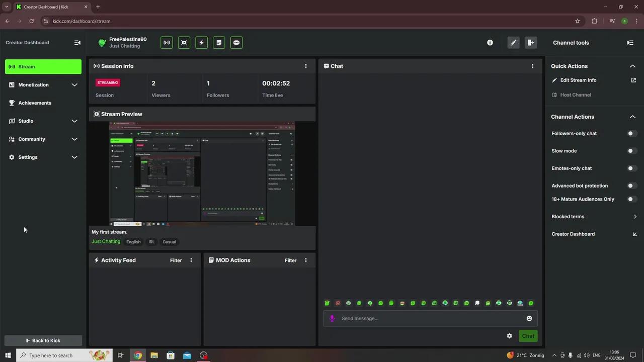Click the panel exit icon beside pencil
This screenshot has width=644, height=362.
[x=531, y=43]
